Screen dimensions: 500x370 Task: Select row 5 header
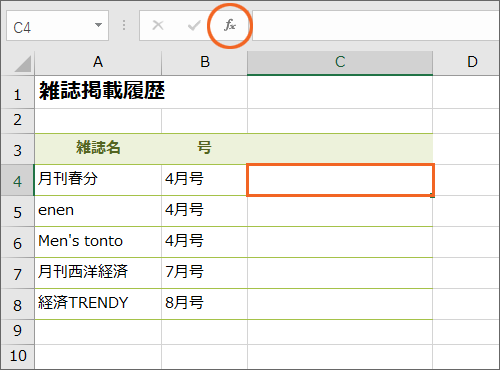pos(17,211)
